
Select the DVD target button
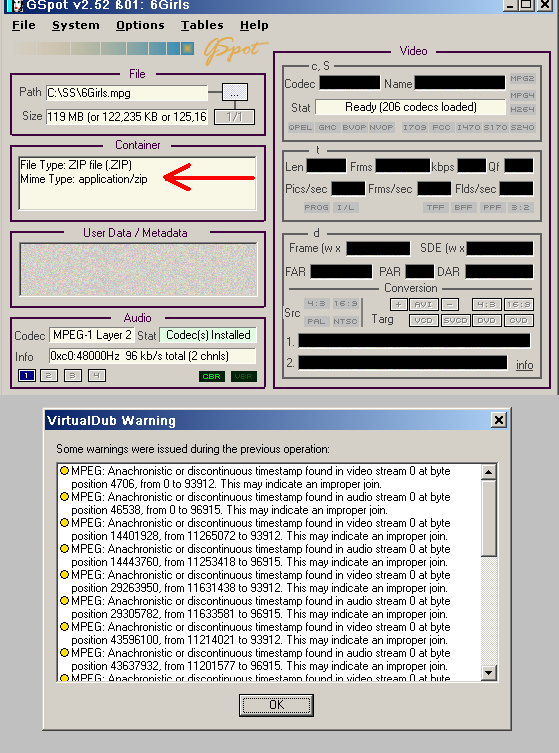[486, 320]
